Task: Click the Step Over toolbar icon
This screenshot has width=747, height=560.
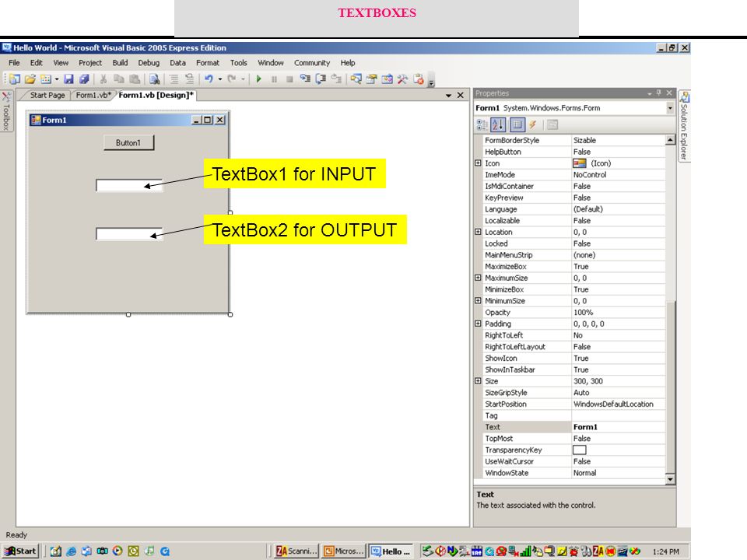Action: (x=321, y=79)
